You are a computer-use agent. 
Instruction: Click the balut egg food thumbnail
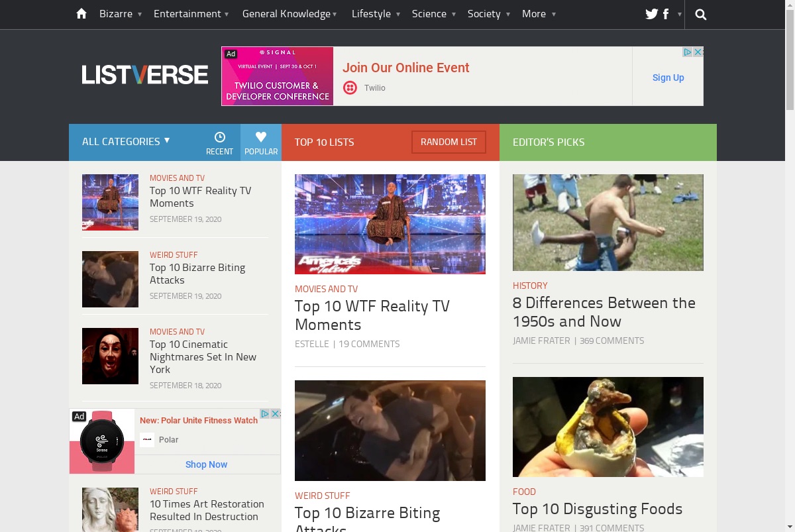click(x=608, y=427)
